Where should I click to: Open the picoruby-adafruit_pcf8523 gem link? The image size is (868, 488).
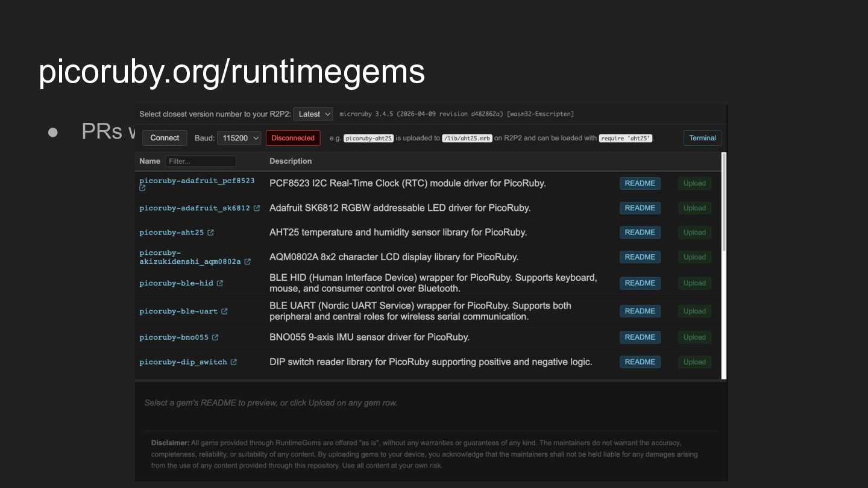pyautogui.click(x=197, y=181)
